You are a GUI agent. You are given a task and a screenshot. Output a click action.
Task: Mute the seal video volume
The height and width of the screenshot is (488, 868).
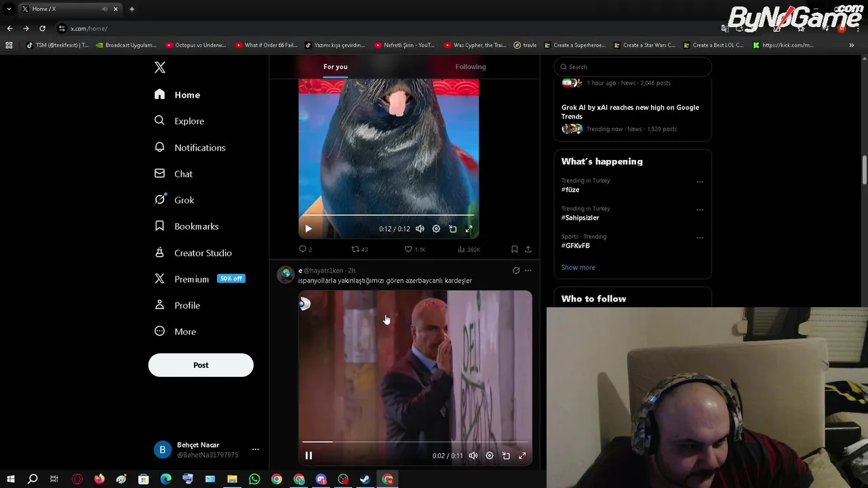click(420, 229)
